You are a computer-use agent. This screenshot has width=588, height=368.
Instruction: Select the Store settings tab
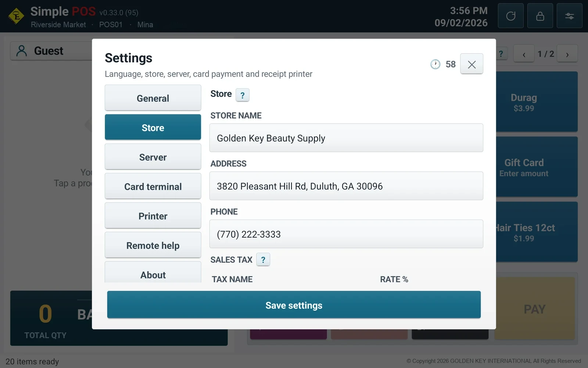pyautogui.click(x=153, y=127)
